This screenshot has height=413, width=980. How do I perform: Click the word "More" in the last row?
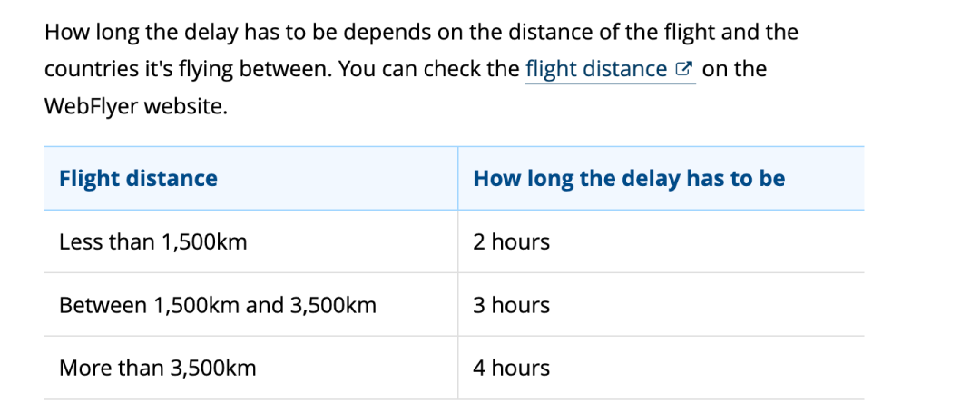pyautogui.click(x=83, y=368)
